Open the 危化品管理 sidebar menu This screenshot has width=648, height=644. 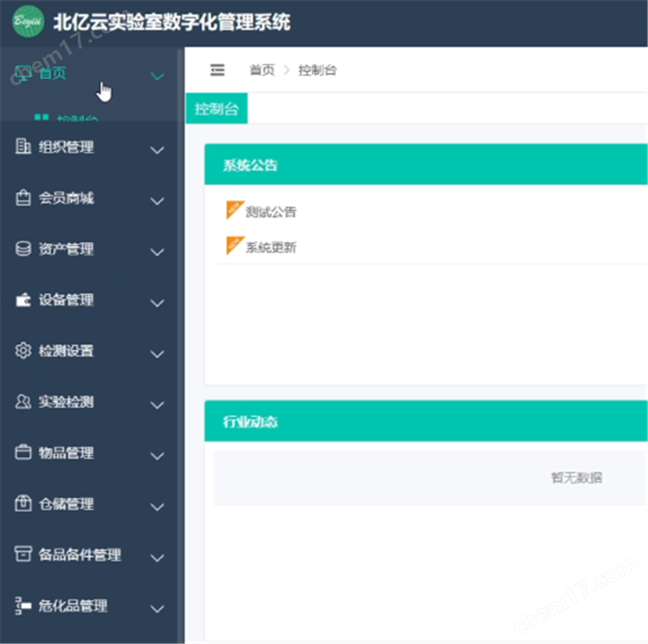click(88, 606)
